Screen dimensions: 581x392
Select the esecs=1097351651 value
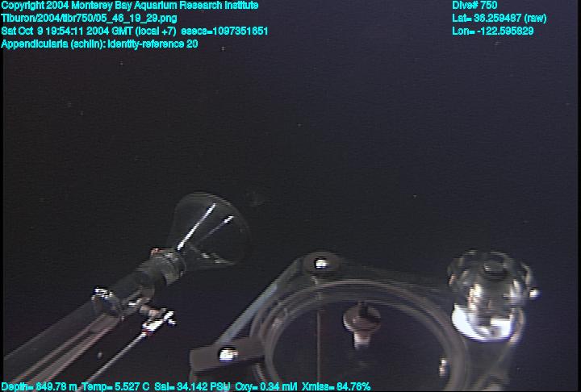(224, 31)
